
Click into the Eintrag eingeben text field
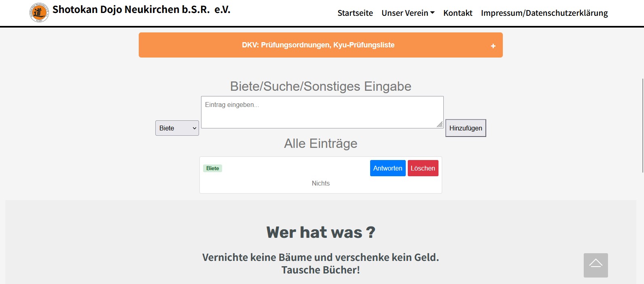pos(322,112)
